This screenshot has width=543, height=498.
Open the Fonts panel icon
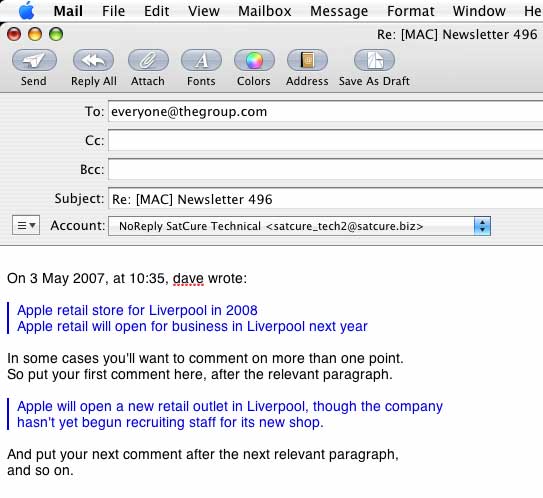pyautogui.click(x=201, y=60)
